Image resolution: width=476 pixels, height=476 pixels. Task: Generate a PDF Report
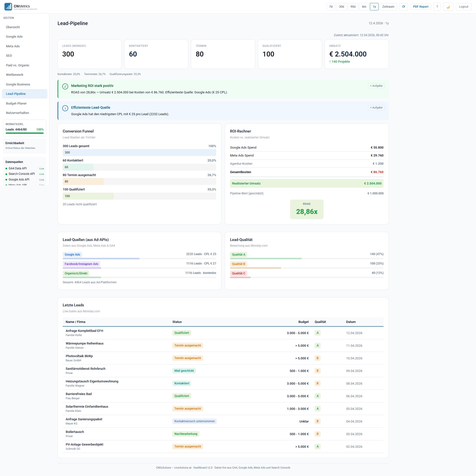(420, 7)
